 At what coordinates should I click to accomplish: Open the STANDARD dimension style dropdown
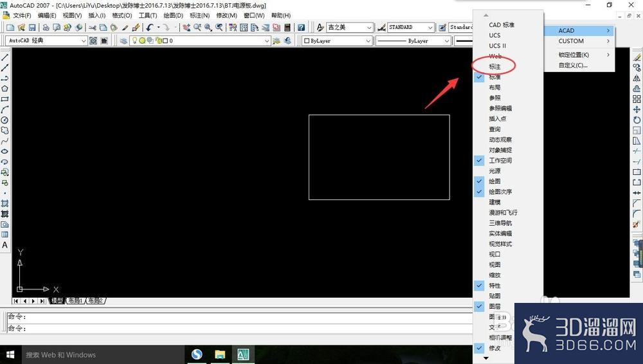pos(430,28)
